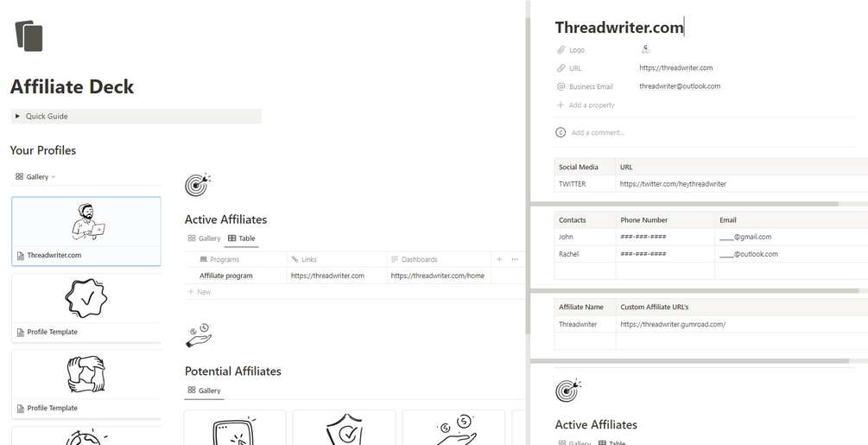Click the target icon in the Threadwriter side panel
868x445 pixels.
[x=568, y=390]
